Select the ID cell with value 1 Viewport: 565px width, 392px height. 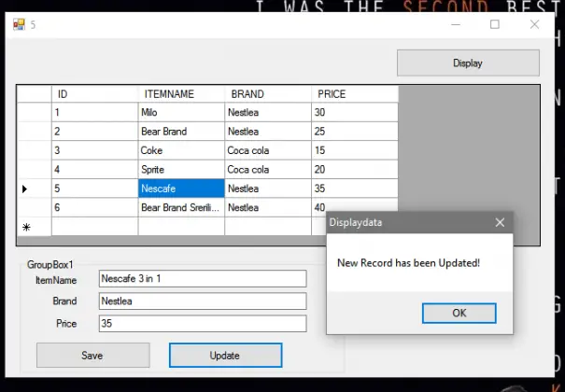tap(94, 112)
